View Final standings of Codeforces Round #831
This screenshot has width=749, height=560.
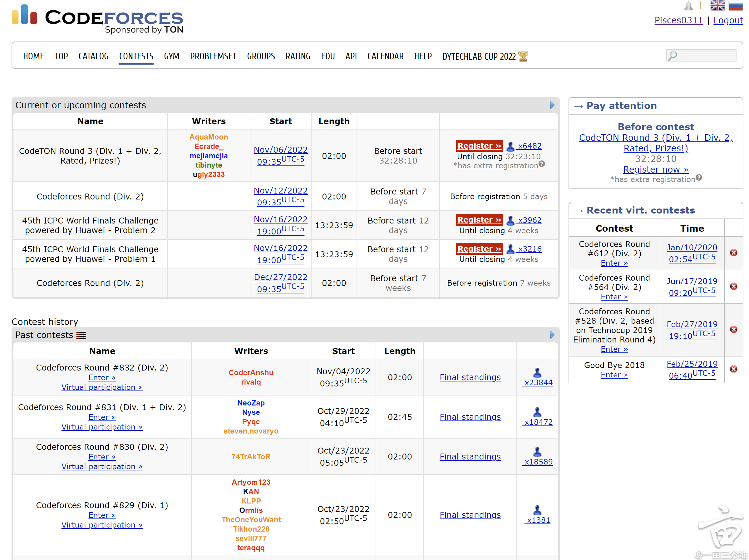(470, 417)
